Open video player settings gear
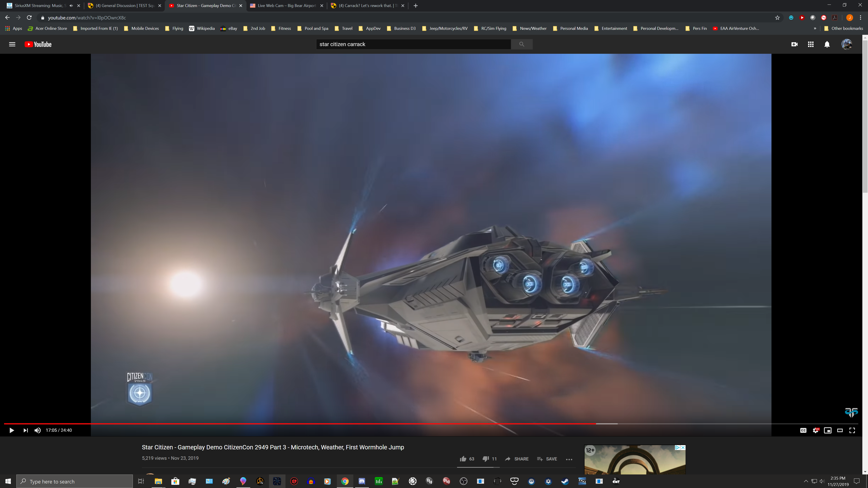 (815, 430)
